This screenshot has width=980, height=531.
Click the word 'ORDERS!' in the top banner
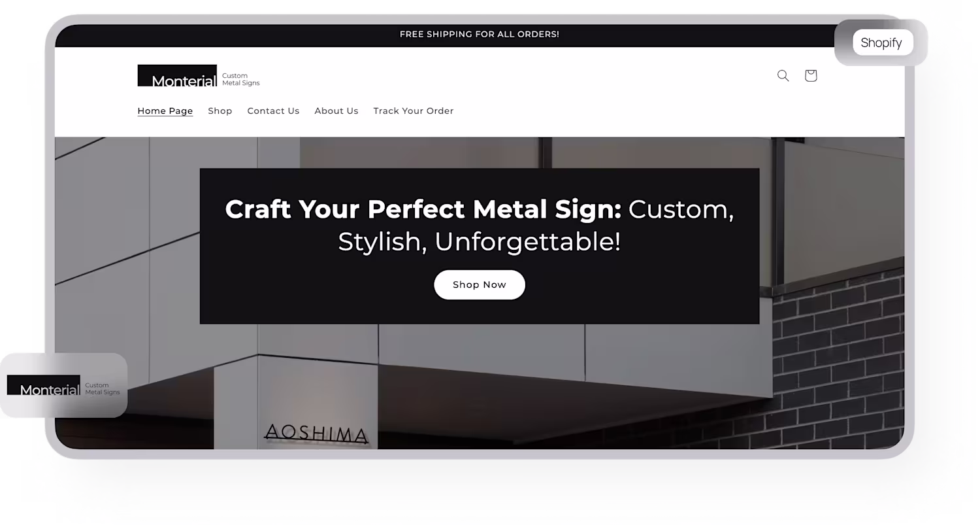click(x=536, y=34)
